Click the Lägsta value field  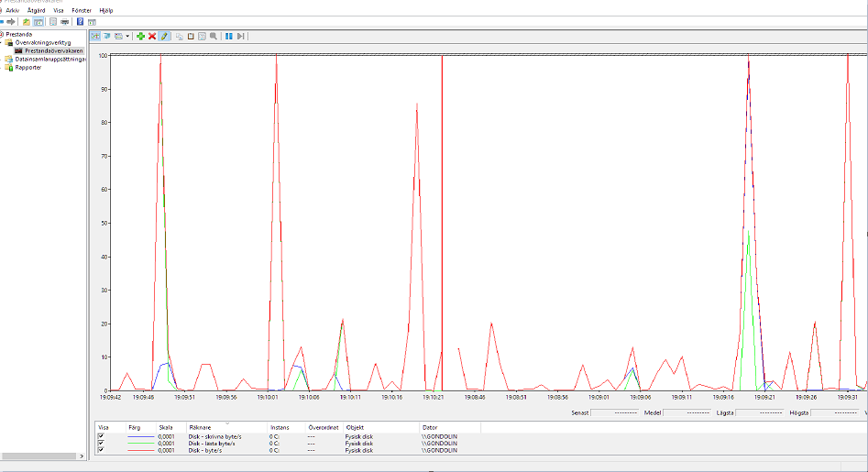click(759, 412)
